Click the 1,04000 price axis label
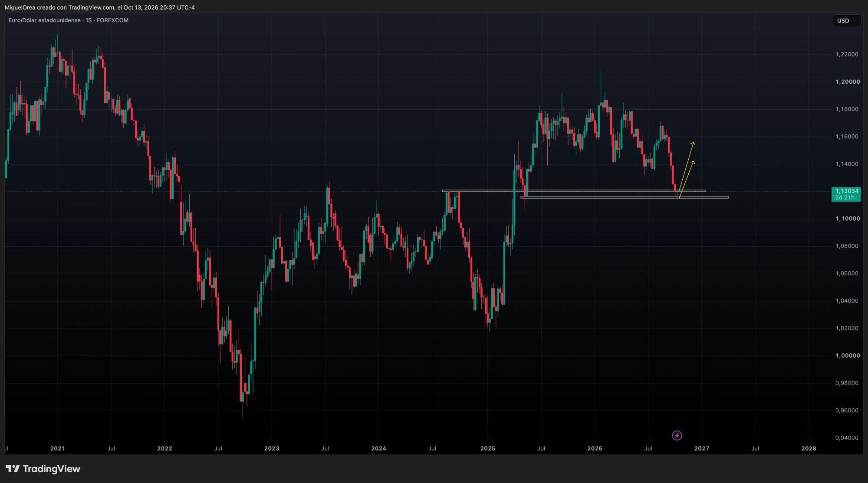The image size is (868, 483). (847, 300)
